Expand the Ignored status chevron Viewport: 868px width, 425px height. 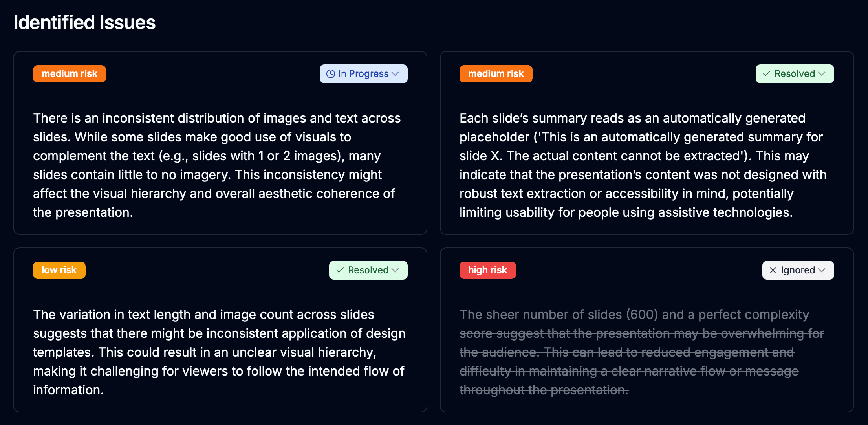pyautogui.click(x=822, y=270)
